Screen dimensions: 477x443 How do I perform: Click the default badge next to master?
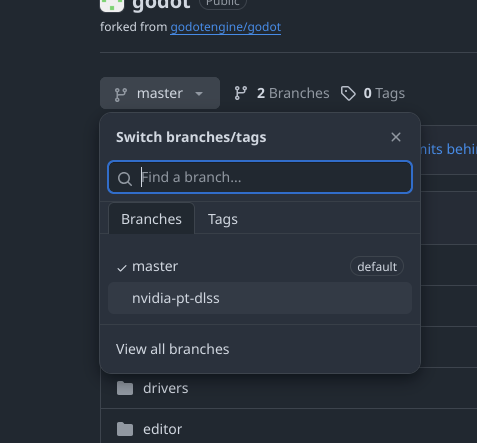377,267
